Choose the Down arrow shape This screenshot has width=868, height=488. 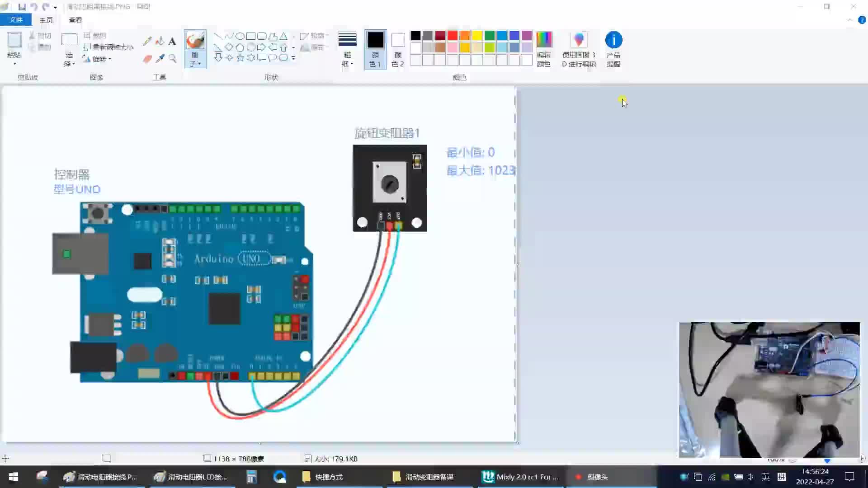[218, 57]
